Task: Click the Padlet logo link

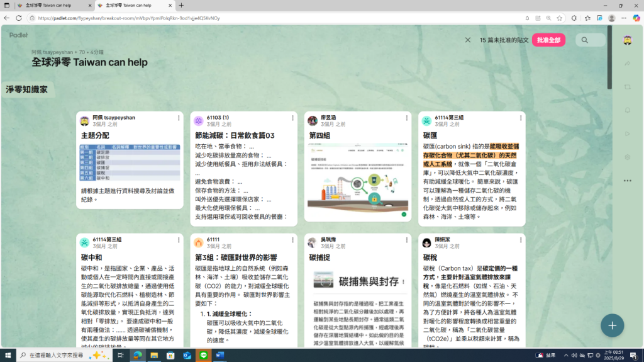Action: 19,35
